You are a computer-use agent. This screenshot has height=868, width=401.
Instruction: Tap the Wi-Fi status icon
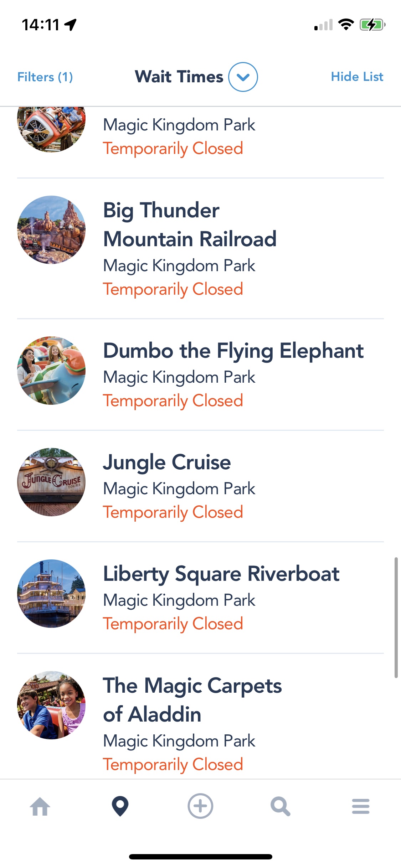[x=346, y=25]
